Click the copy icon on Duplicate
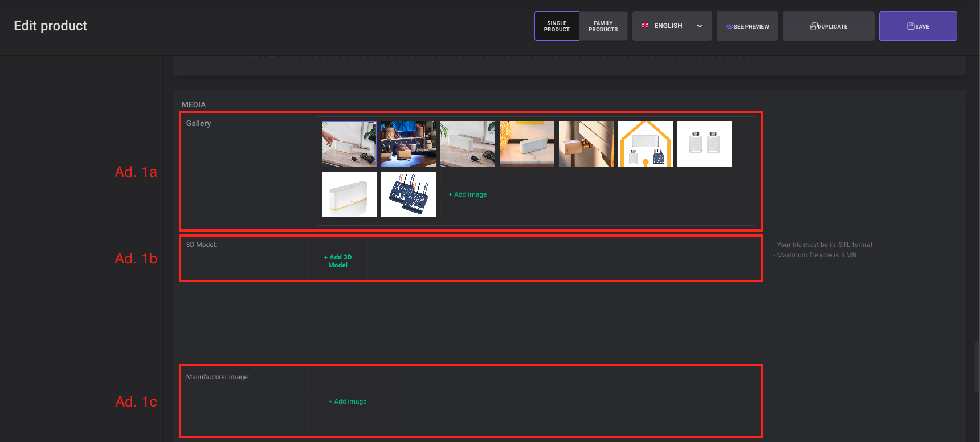The height and width of the screenshot is (442, 980). click(814, 26)
